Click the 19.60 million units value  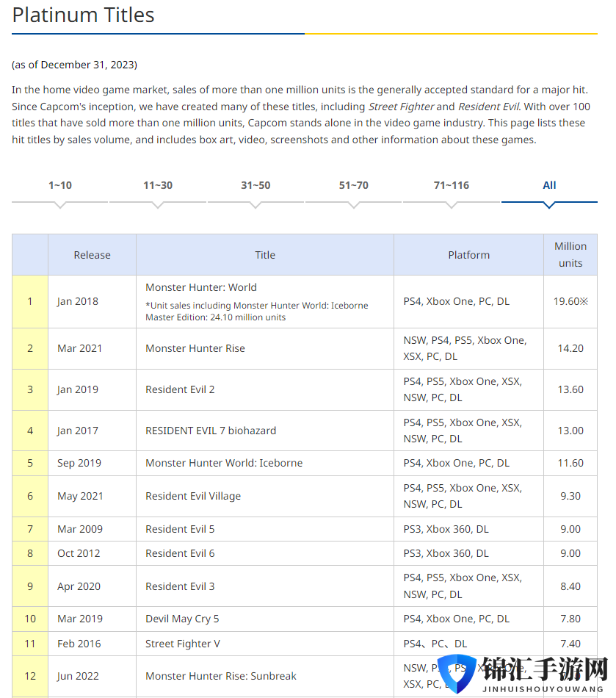point(570,301)
